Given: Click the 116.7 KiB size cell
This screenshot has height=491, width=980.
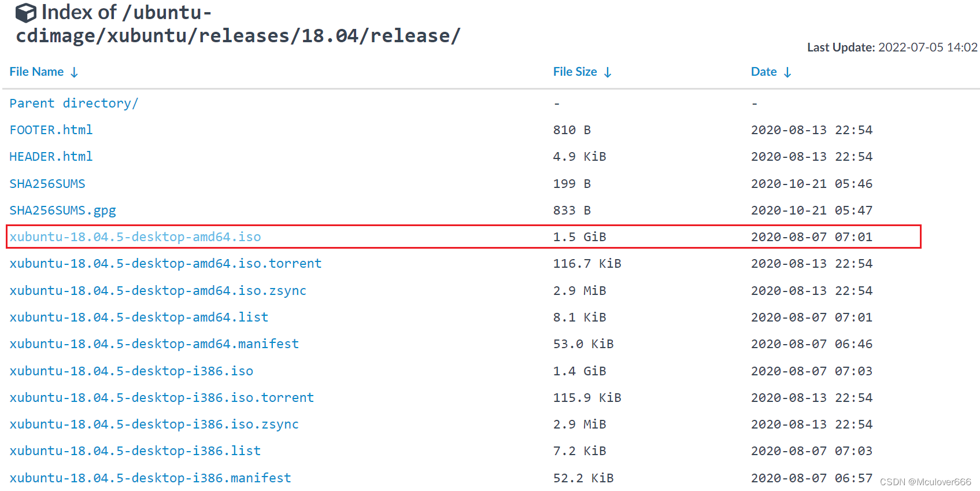Looking at the screenshot, I should coord(587,264).
